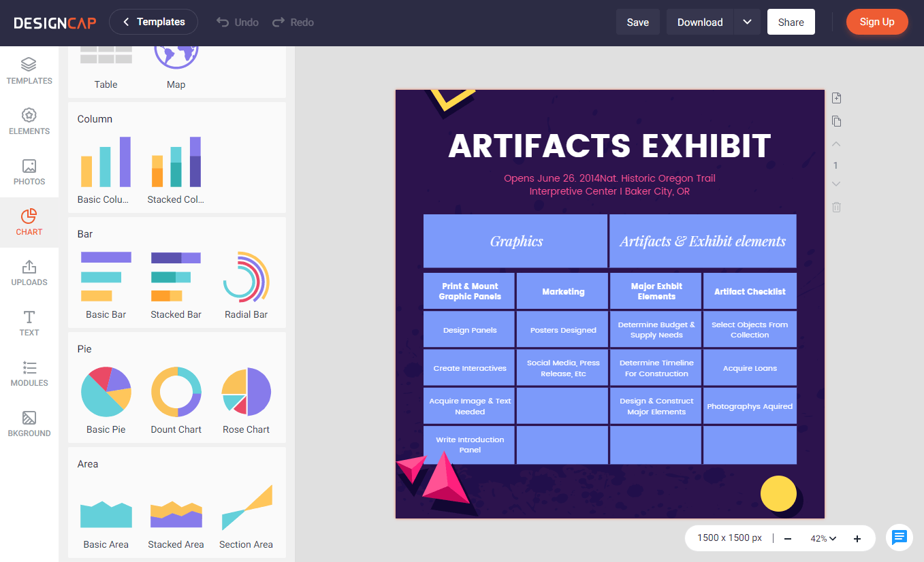Viewport: 924px width, 562px height.
Task: Click the orange Sign Up button
Action: click(877, 22)
